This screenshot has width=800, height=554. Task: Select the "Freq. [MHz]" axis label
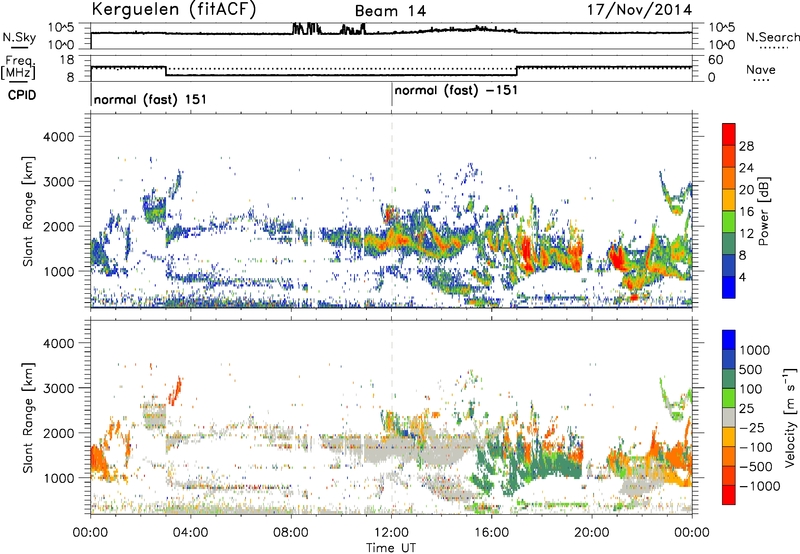click(19, 68)
